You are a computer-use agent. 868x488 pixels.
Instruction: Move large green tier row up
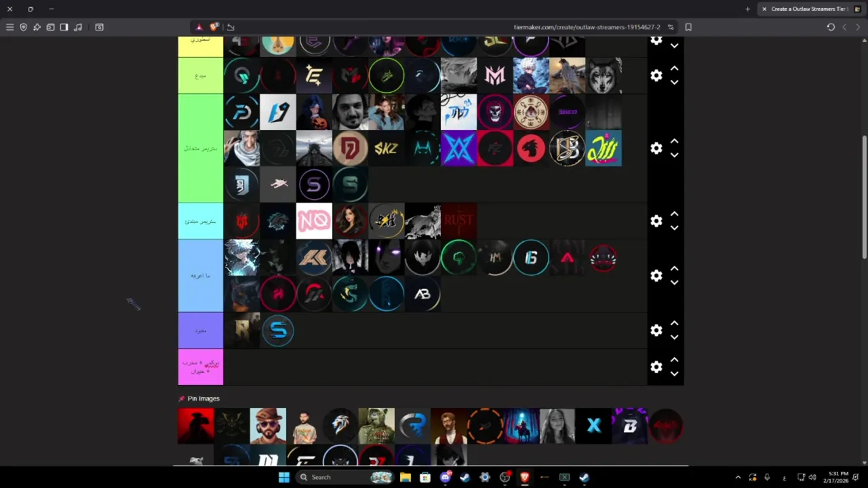point(674,141)
